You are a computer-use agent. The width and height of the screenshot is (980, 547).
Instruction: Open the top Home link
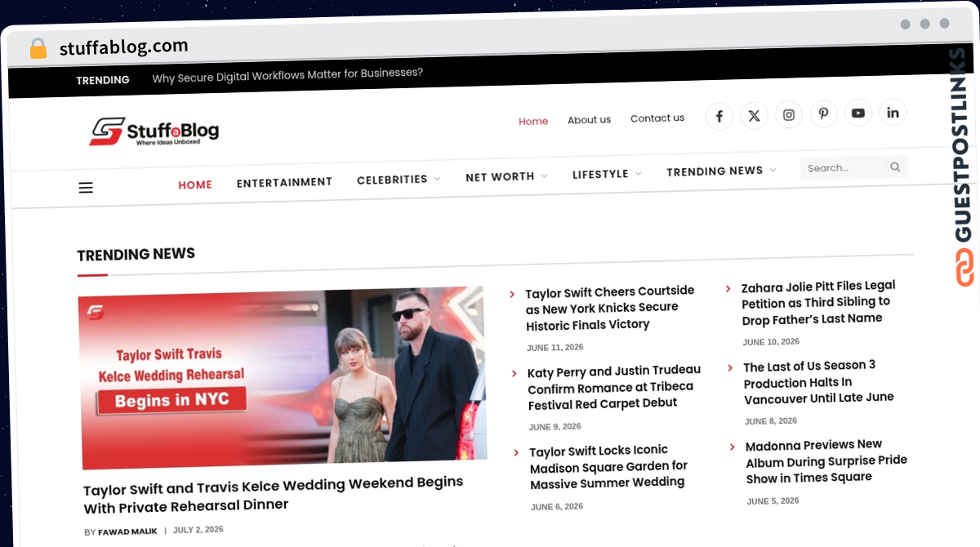click(533, 121)
